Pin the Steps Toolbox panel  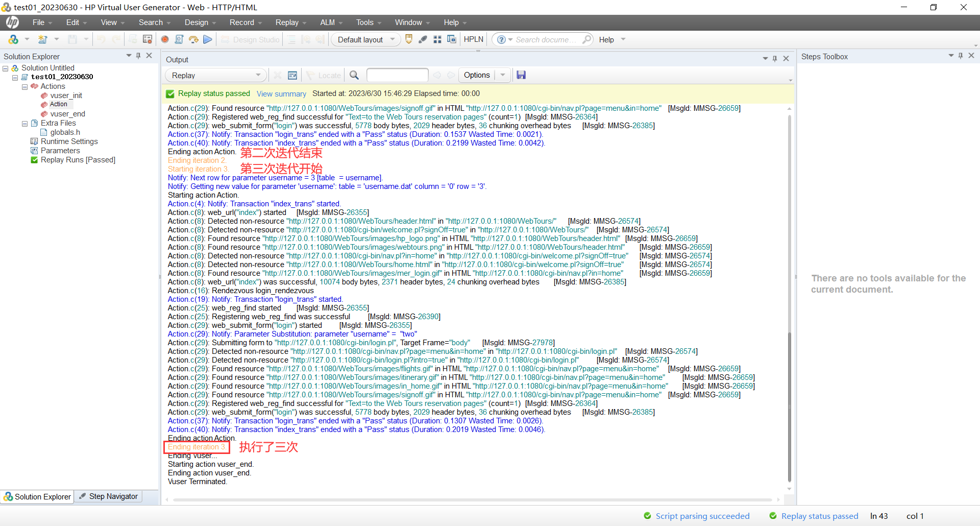pos(961,55)
